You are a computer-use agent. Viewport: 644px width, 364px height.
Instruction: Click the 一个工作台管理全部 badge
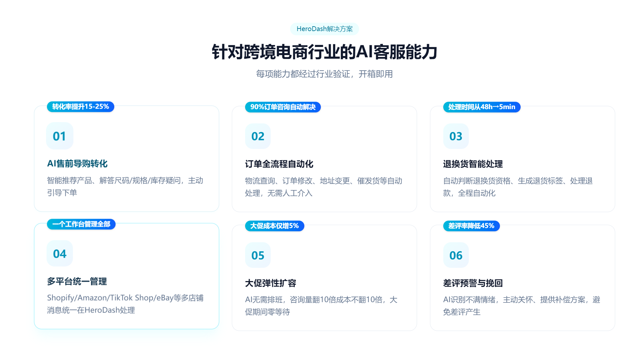81,224
